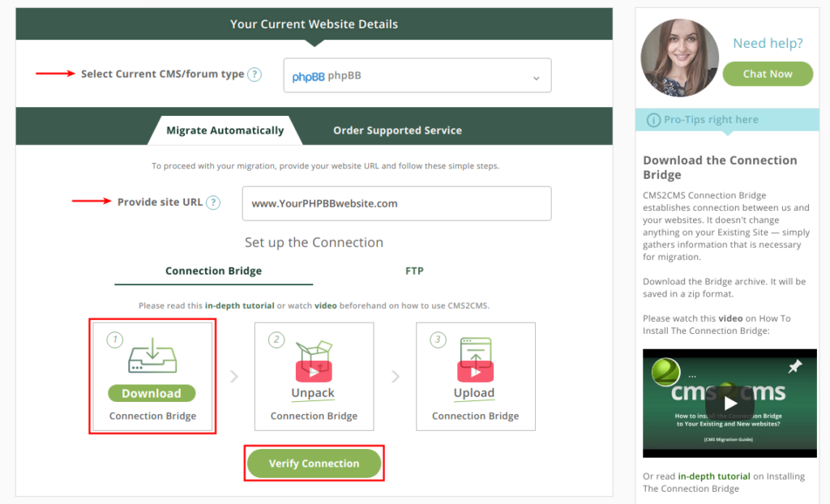
Task: Select the Connection Bridge tab
Action: pyautogui.click(x=213, y=271)
